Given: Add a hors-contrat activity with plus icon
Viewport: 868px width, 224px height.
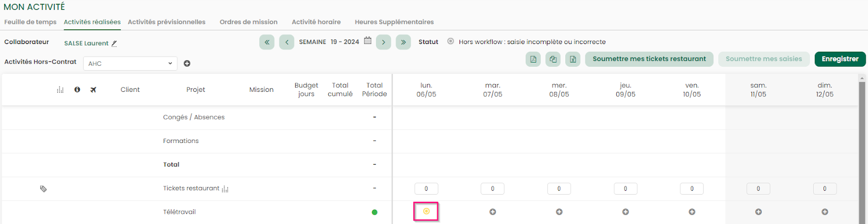Looking at the screenshot, I should pos(187,64).
